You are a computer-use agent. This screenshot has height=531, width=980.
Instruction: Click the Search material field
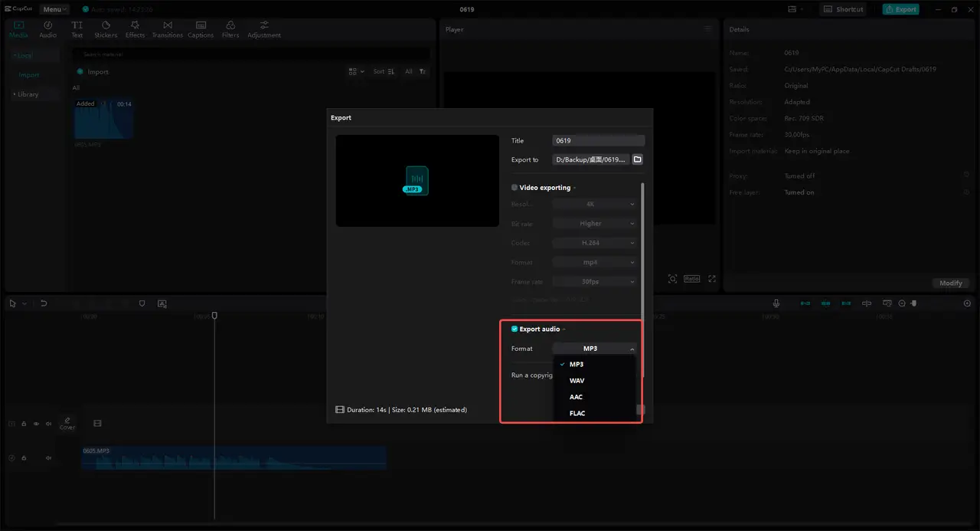click(250, 54)
